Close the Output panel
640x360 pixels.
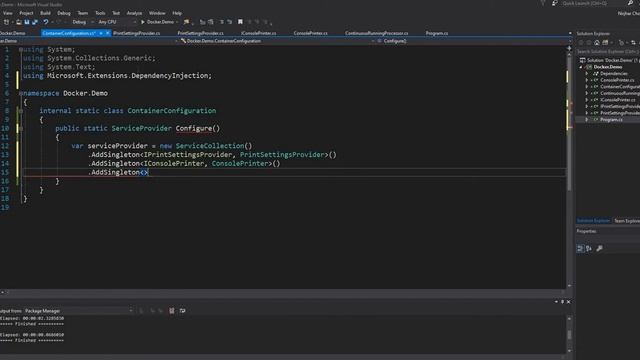point(569,302)
